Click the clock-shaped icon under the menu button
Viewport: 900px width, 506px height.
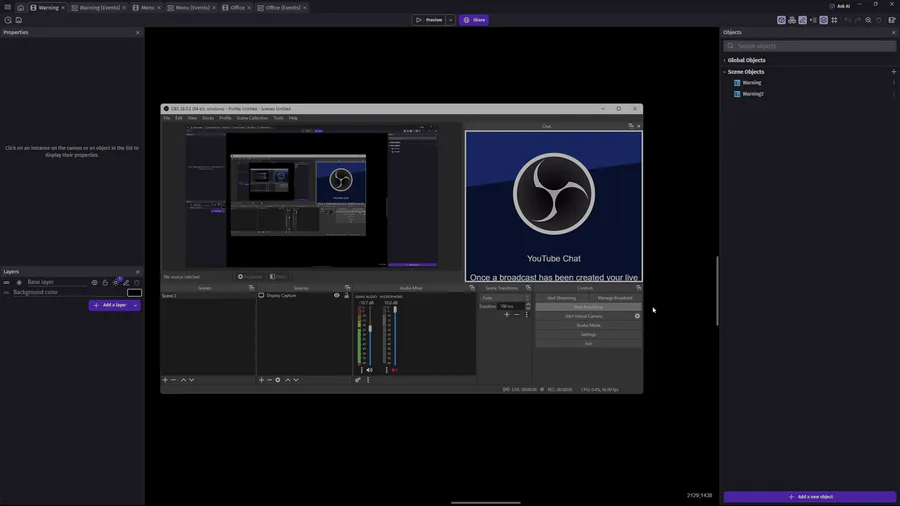click(8, 20)
